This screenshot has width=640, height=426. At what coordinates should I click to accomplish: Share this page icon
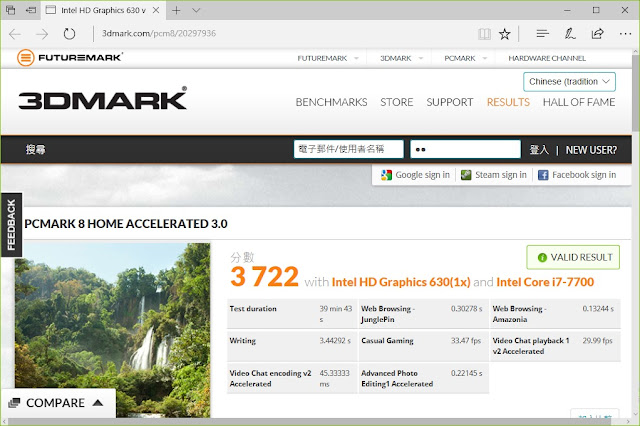tap(598, 33)
